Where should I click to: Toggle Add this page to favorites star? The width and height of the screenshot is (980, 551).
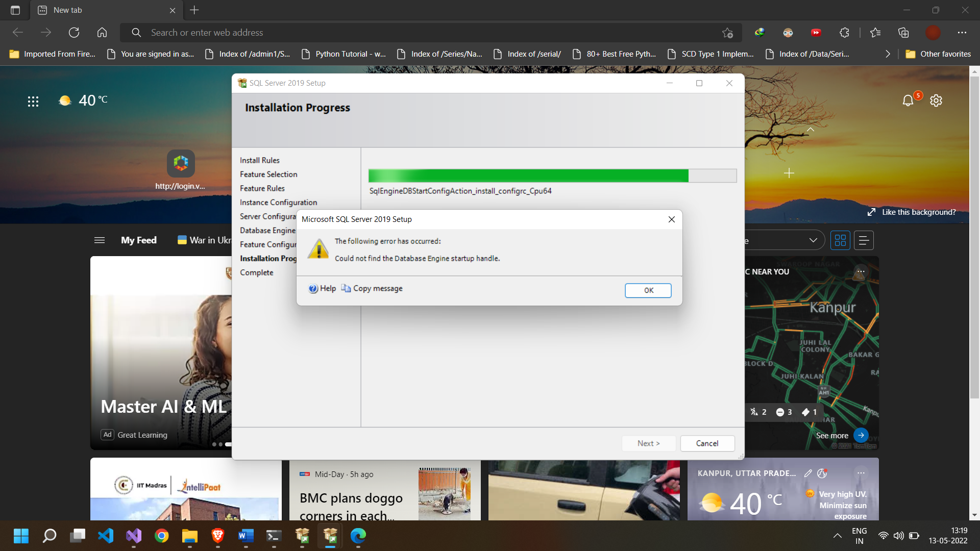(727, 32)
